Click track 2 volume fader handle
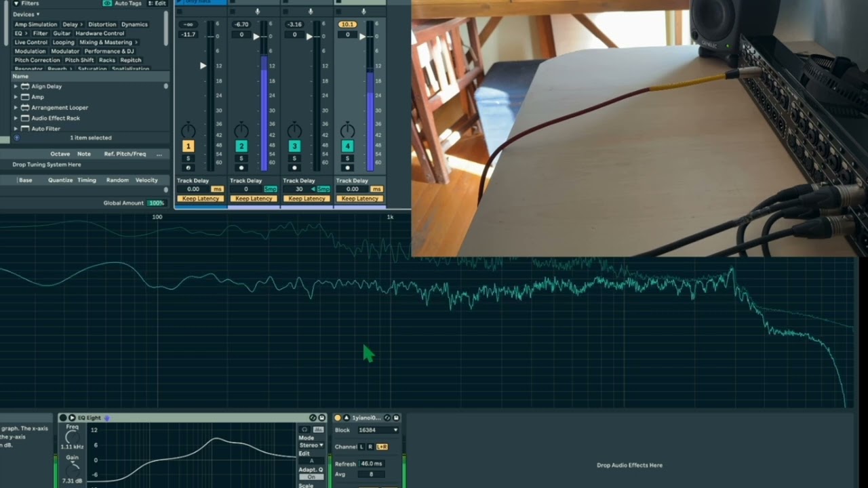The width and height of the screenshot is (868, 488). [x=256, y=36]
